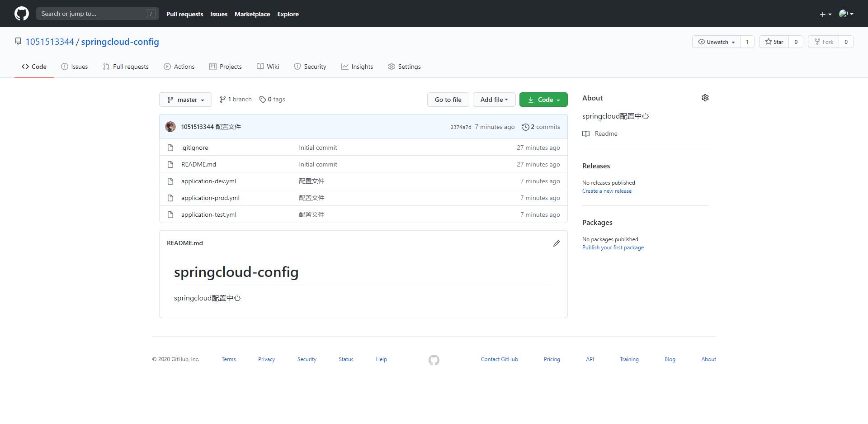Focus the Search or jump to field

coord(98,14)
